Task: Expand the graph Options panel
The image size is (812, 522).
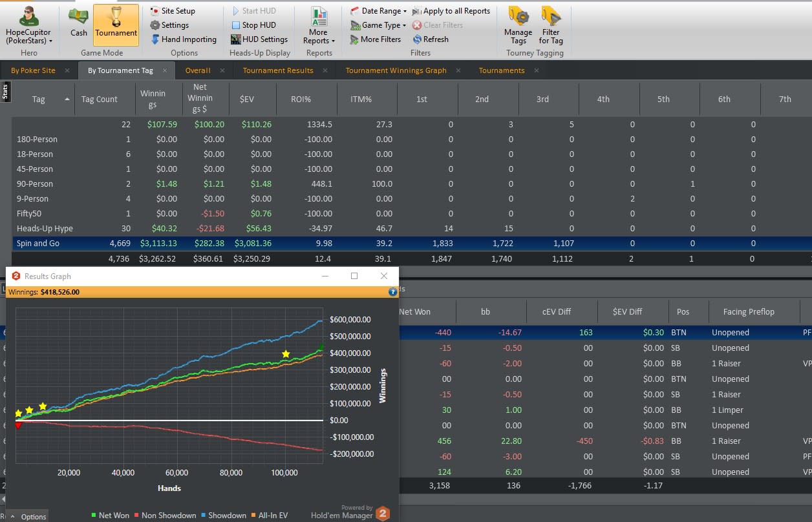Action: (28, 516)
